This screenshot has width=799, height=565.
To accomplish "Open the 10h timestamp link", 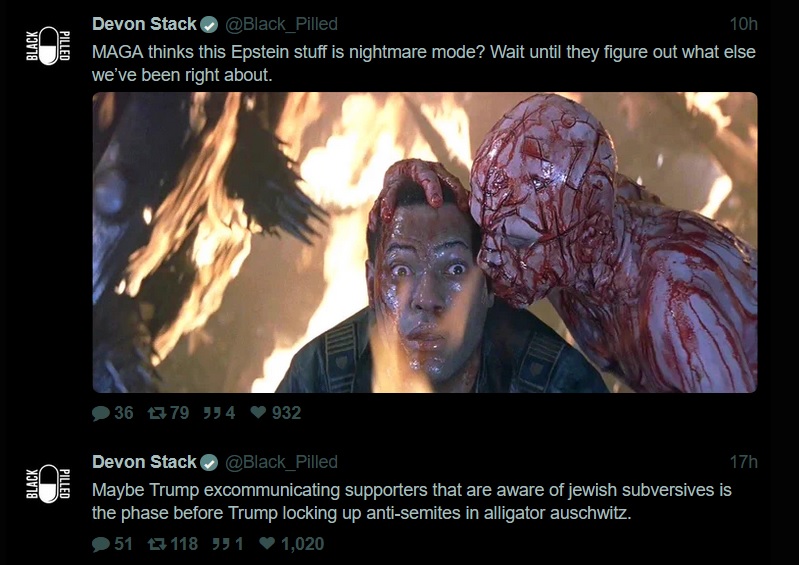I will [744, 25].
